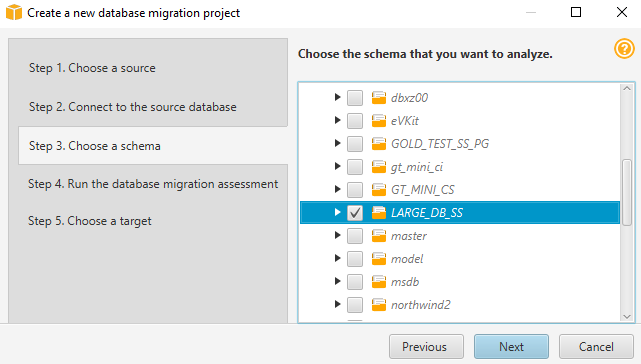Uncheck the LARGE_DB_SS checkbox
The width and height of the screenshot is (641, 364).
pos(355,213)
